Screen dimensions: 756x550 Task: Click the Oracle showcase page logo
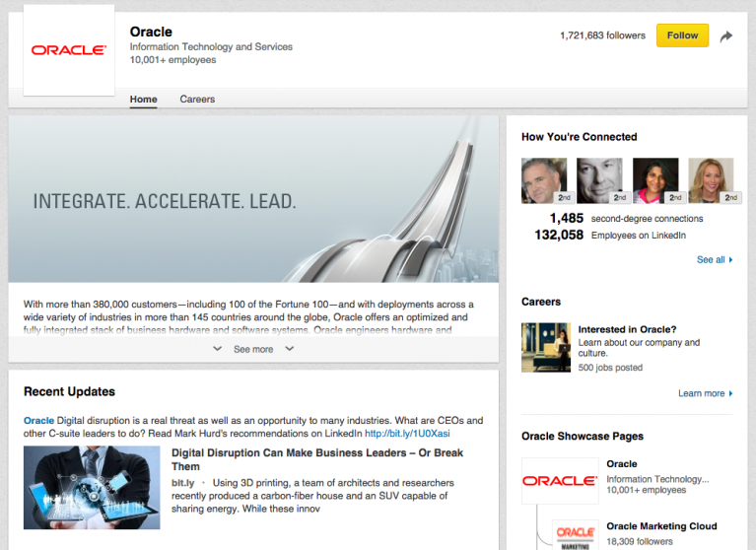point(559,481)
